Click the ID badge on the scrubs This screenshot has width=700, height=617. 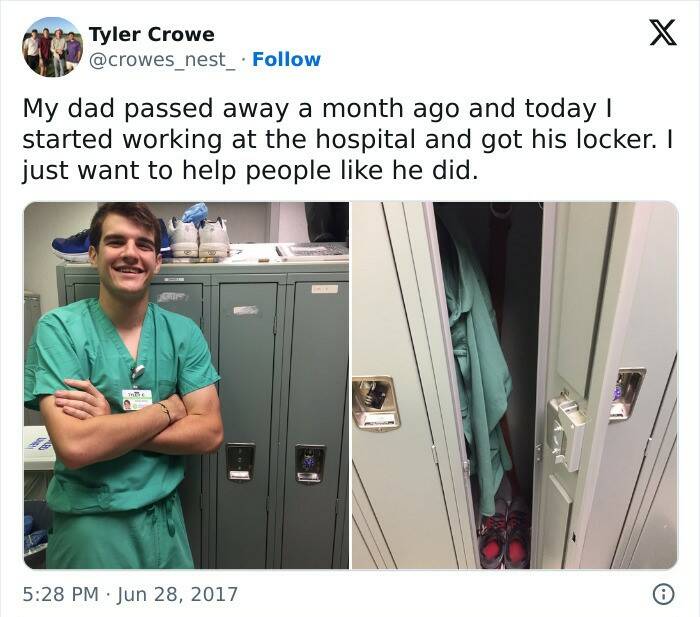137,400
